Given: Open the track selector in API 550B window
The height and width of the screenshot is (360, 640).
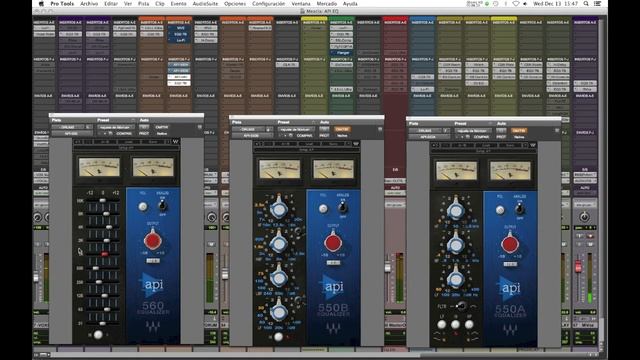Looking at the screenshot, I should pyautogui.click(x=248, y=129).
